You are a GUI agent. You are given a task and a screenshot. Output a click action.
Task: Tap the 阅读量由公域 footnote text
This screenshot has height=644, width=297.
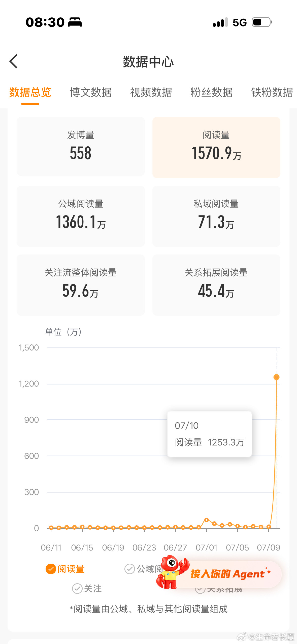pos(149,609)
